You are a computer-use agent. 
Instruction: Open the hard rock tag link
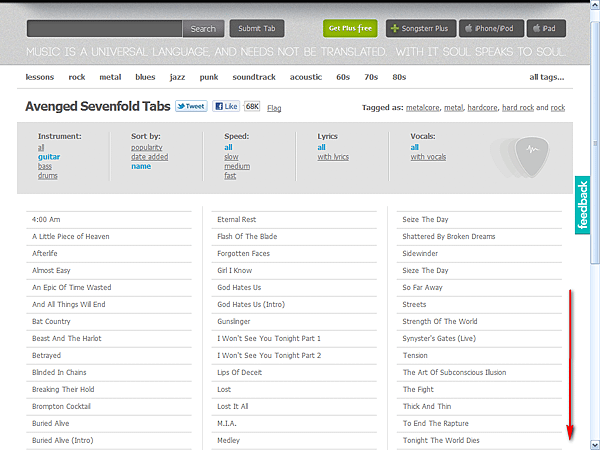[518, 108]
